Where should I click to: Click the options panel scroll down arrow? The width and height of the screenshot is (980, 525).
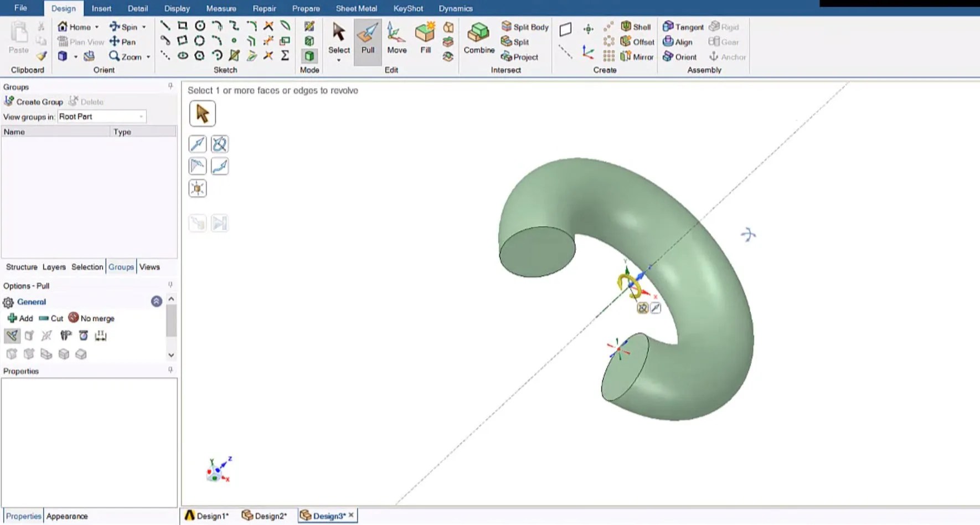coord(171,355)
